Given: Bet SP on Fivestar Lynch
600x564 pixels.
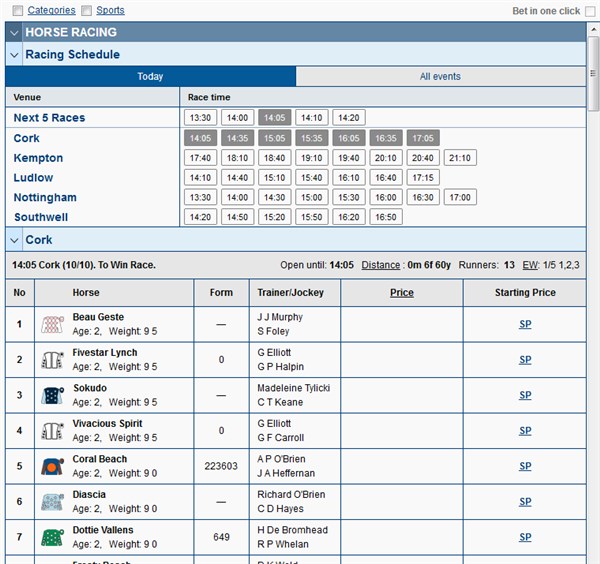Looking at the screenshot, I should pyautogui.click(x=525, y=360).
